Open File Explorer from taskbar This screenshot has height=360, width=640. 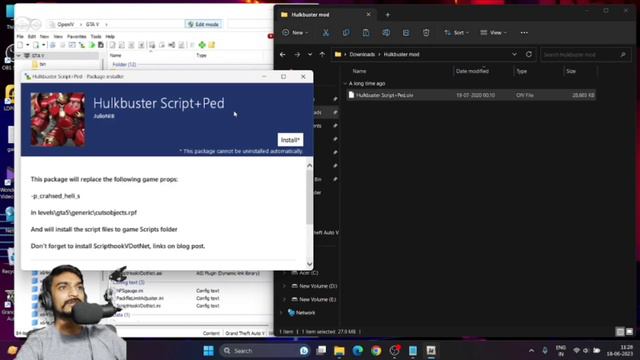[x=339, y=351]
